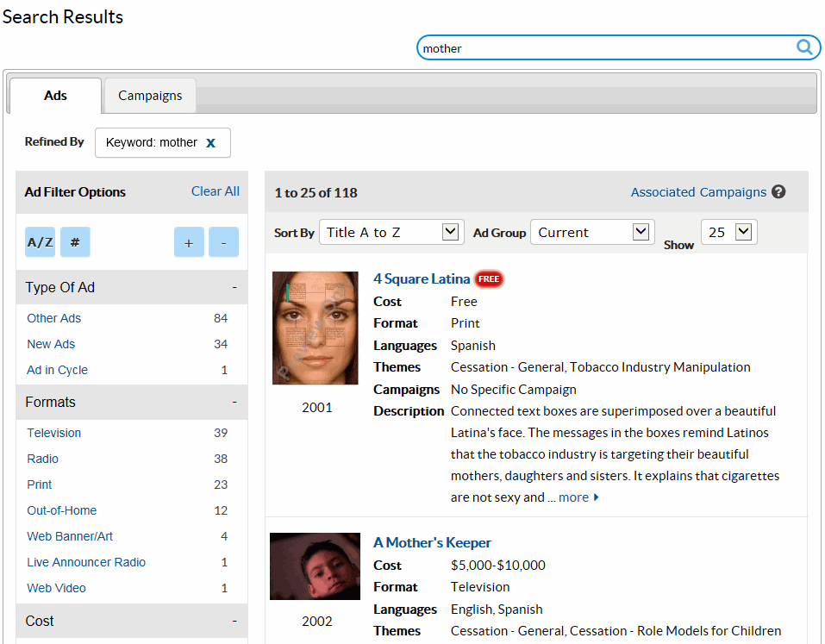Remove the Keyword: mother filter

click(x=210, y=143)
